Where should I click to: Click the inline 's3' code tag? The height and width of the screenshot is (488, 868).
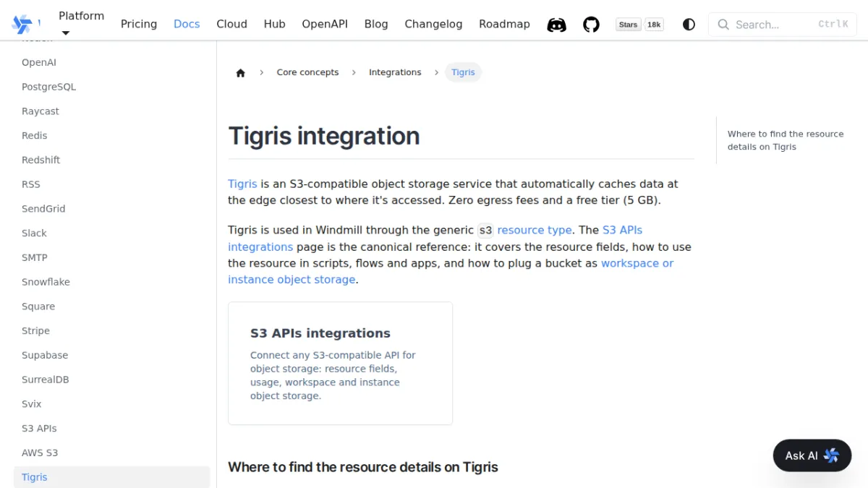pyautogui.click(x=485, y=231)
